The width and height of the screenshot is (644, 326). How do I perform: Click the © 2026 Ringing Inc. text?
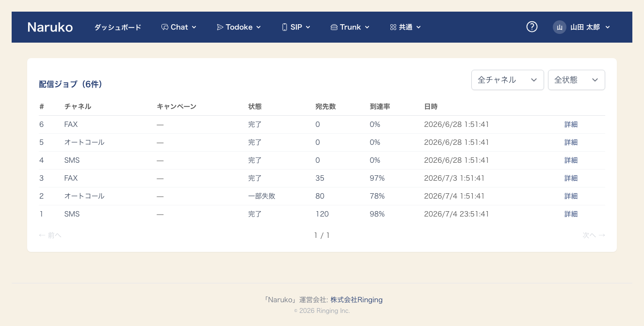322,311
